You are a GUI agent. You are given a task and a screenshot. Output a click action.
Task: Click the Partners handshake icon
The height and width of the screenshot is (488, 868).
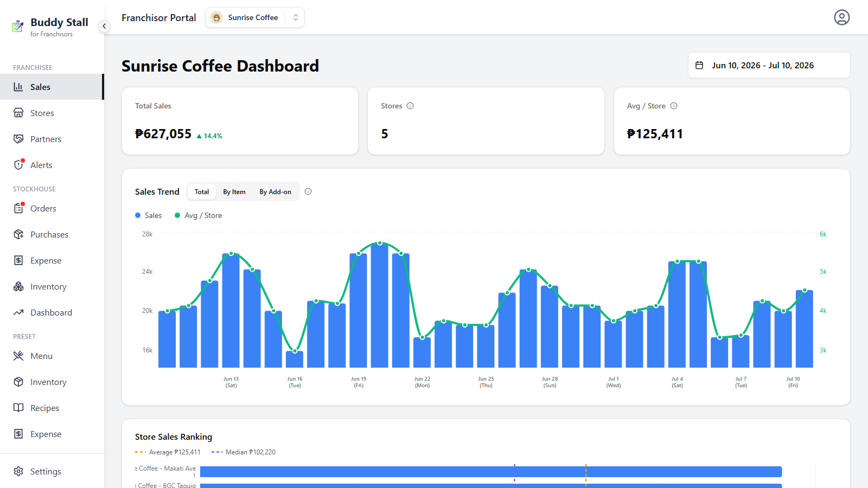(18, 139)
